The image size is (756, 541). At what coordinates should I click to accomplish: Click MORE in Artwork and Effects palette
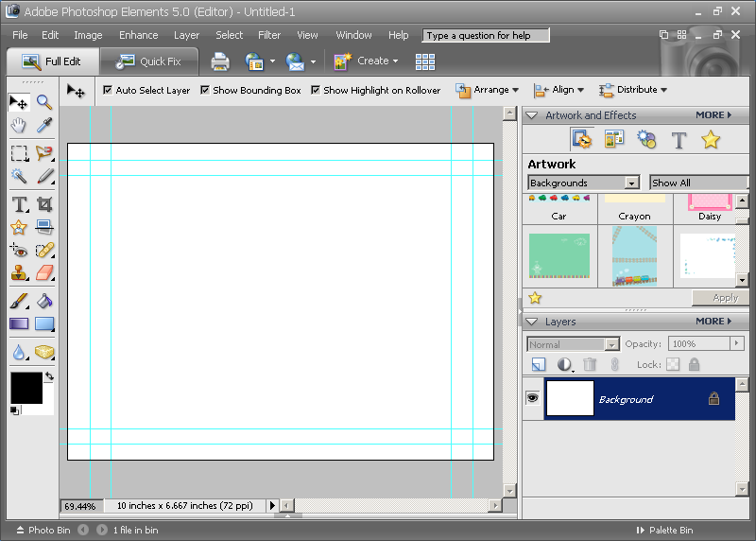click(x=713, y=115)
